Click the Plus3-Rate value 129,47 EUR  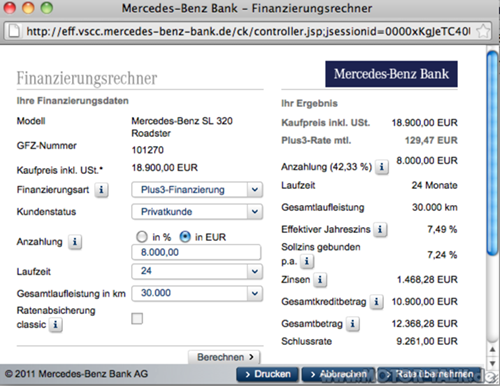tap(431, 140)
